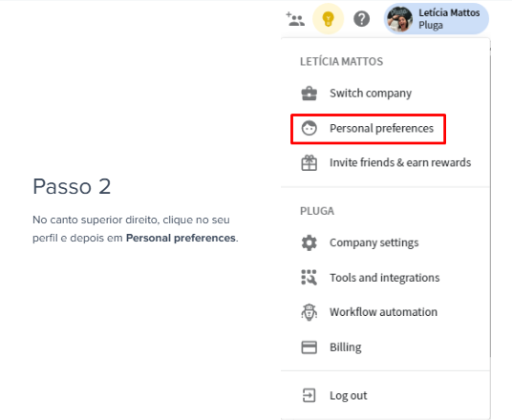This screenshot has width=512, height=420.
Task: Click the Tools and integrations icon
Action: [x=309, y=278]
